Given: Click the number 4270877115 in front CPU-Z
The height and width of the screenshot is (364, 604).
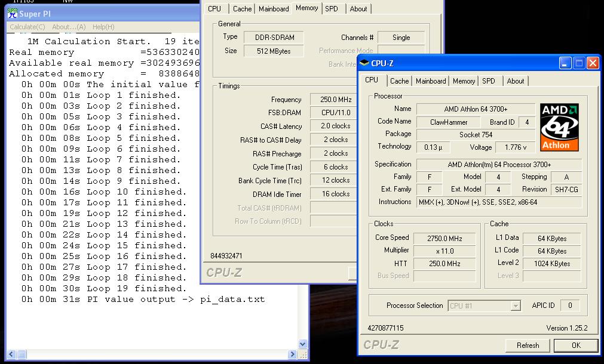Looking at the screenshot, I should (385, 328).
